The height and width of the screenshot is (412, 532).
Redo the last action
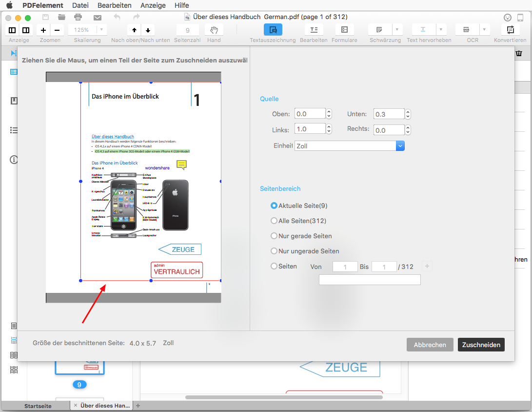[137, 17]
